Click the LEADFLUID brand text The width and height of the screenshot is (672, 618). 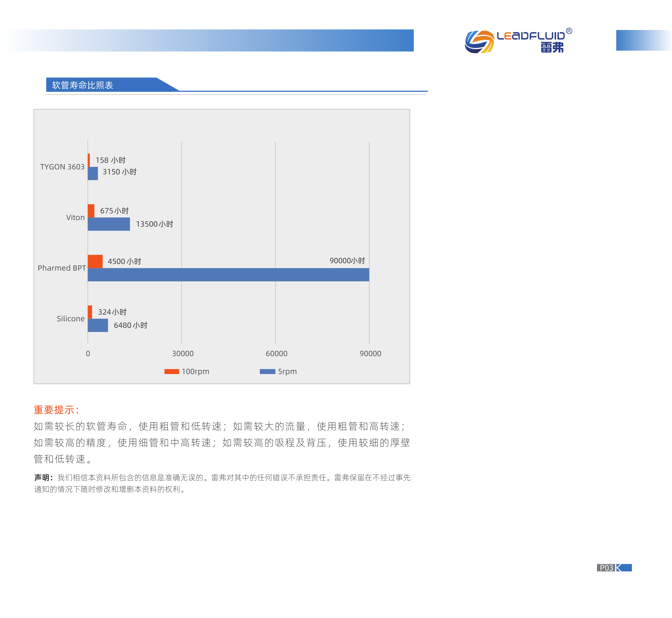click(531, 36)
